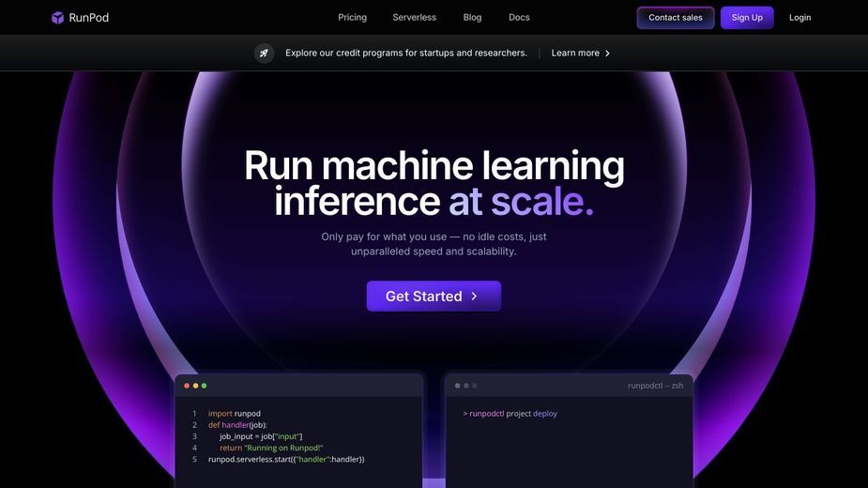The width and height of the screenshot is (868, 488).
Task: Click the 'job_input = job["input"]' line
Action: coord(261,436)
